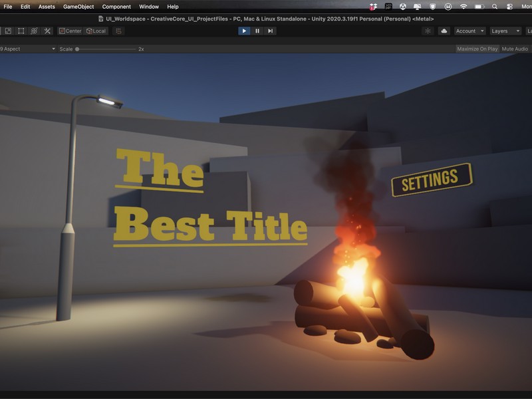Click Dropbox icon in macOS menu bar
Screen dimensions: 532x399
click(x=373, y=7)
